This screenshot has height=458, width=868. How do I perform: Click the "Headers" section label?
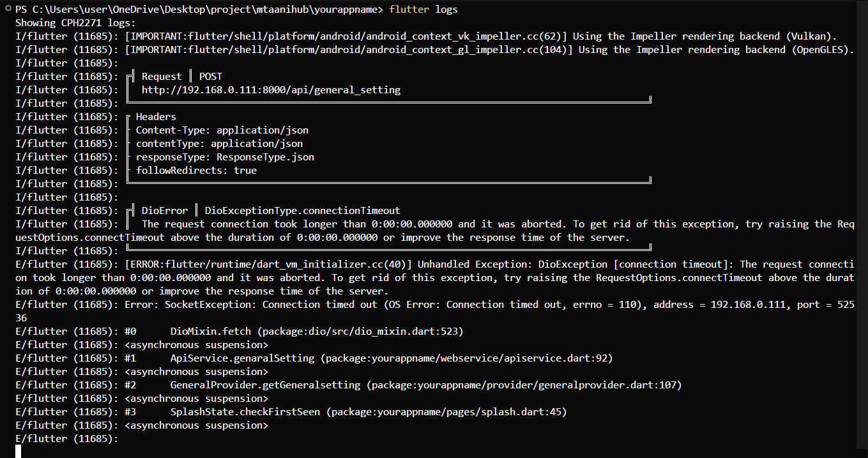click(156, 117)
